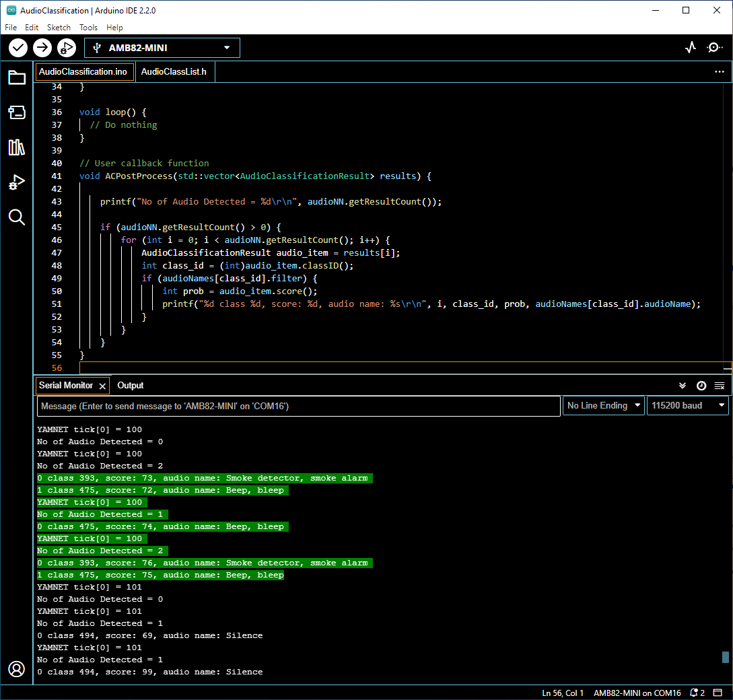Open the Sketch menu
The height and width of the screenshot is (700, 733).
pyautogui.click(x=59, y=28)
